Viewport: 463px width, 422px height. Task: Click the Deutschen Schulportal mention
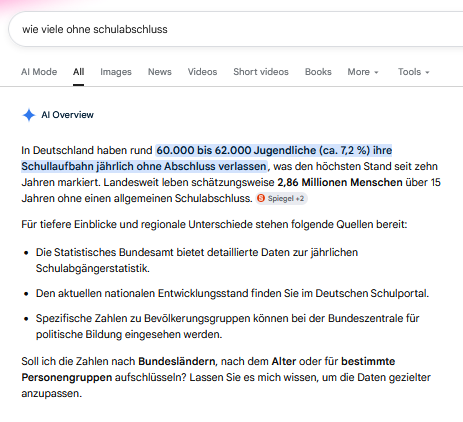pyautogui.click(x=371, y=293)
